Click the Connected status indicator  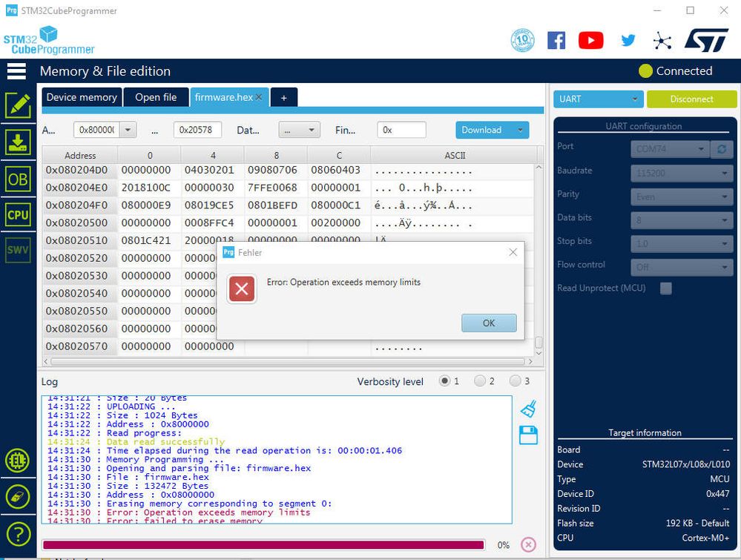pyautogui.click(x=675, y=71)
